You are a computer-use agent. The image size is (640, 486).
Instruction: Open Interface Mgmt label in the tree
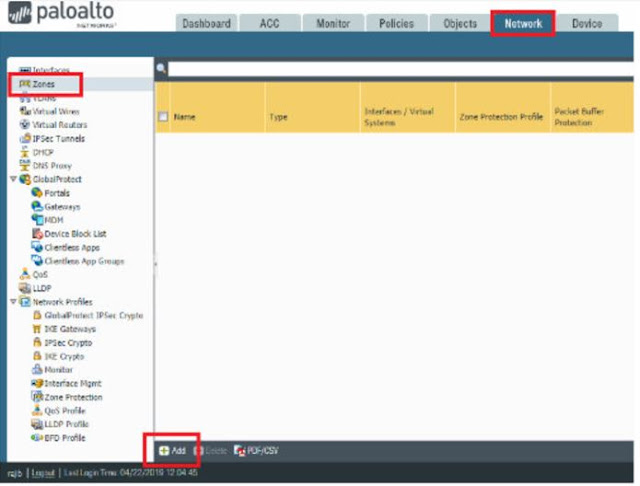point(73,383)
